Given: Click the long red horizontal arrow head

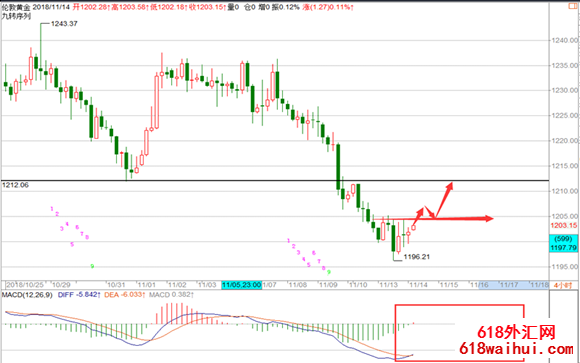Looking at the screenshot, I should point(489,219).
